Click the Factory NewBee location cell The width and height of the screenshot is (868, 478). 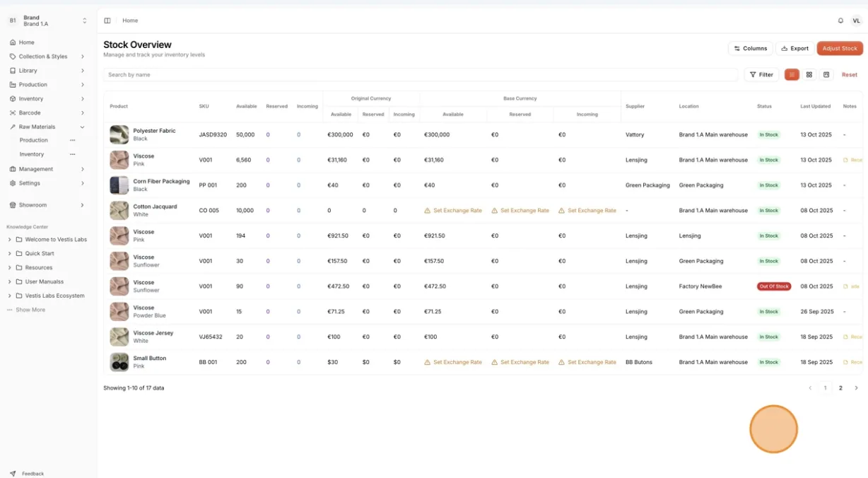(x=700, y=286)
